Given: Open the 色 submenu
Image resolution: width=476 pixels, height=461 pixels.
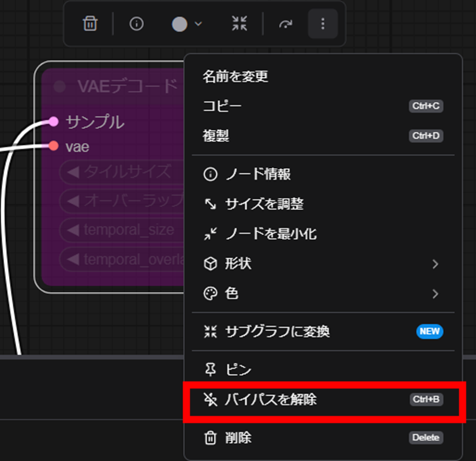Looking at the screenshot, I should (x=323, y=293).
